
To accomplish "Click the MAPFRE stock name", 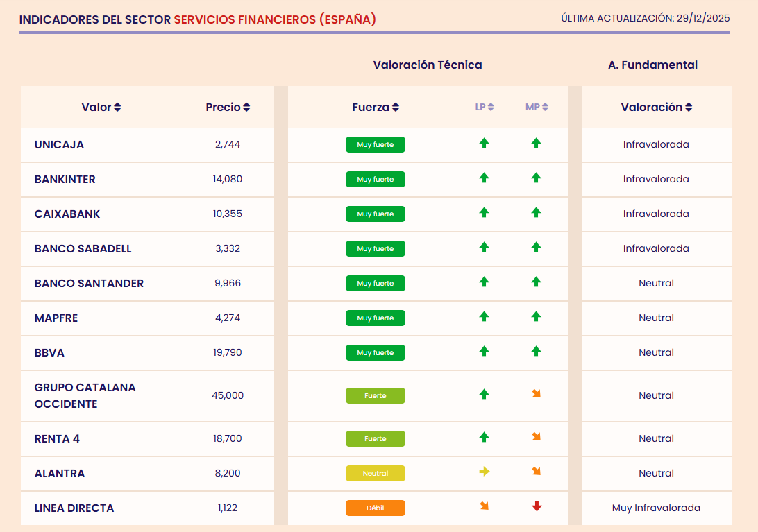I will click(56, 318).
